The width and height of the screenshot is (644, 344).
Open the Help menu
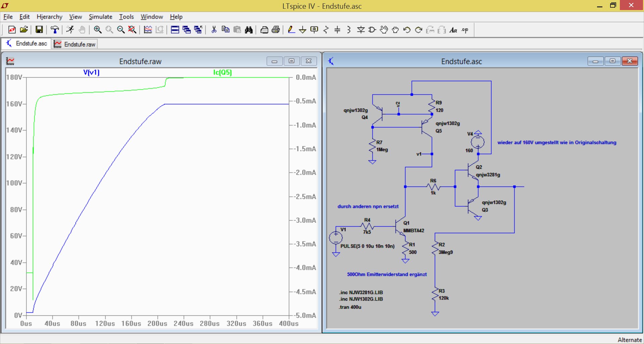(x=176, y=17)
